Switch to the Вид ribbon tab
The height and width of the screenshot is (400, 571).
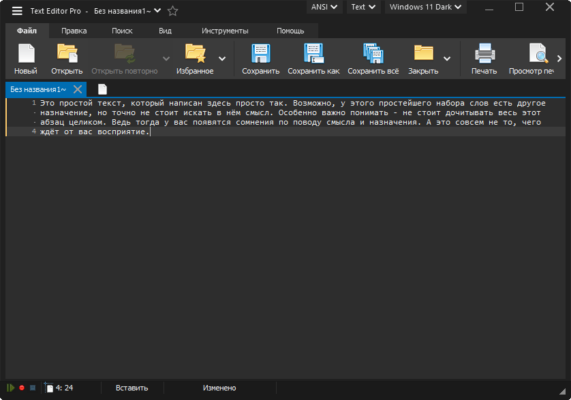pyautogui.click(x=165, y=31)
